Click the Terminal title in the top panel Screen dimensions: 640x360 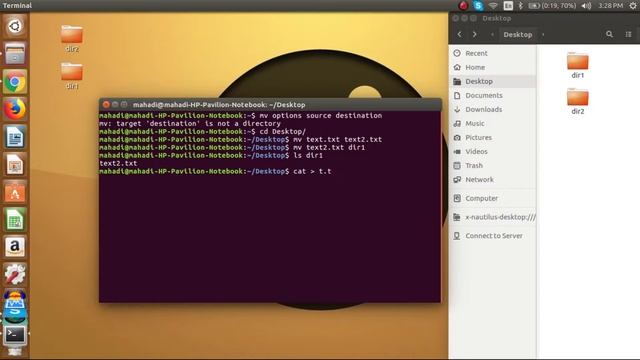17,5
